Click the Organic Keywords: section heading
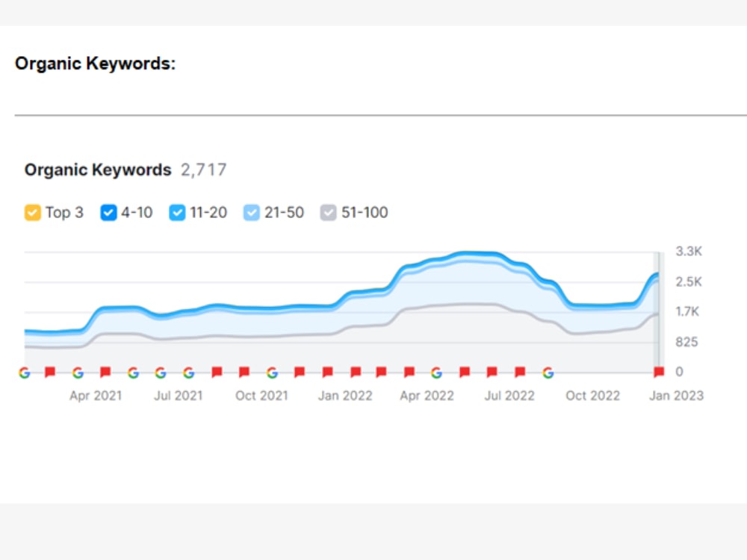 [96, 63]
